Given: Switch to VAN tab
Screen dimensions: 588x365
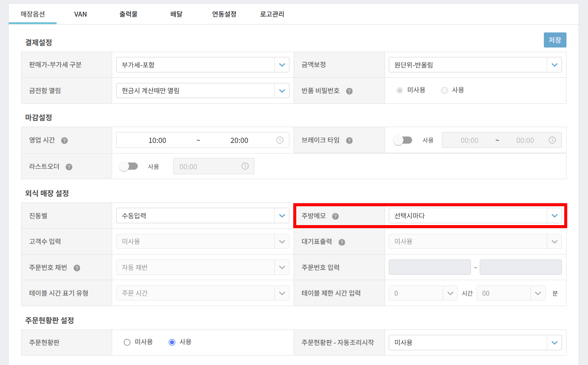Looking at the screenshot, I should point(80,14).
